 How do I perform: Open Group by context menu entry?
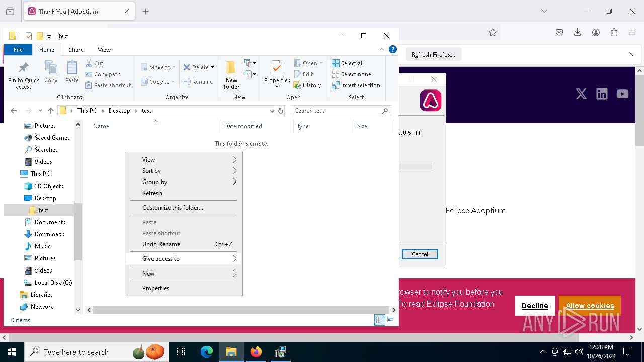(184, 182)
